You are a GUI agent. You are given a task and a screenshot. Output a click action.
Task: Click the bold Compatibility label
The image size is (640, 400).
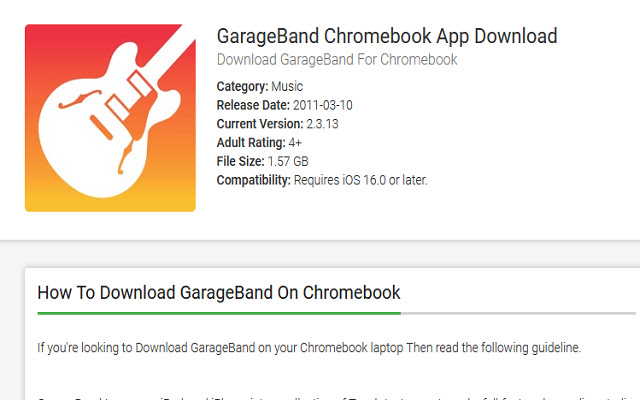(x=253, y=180)
